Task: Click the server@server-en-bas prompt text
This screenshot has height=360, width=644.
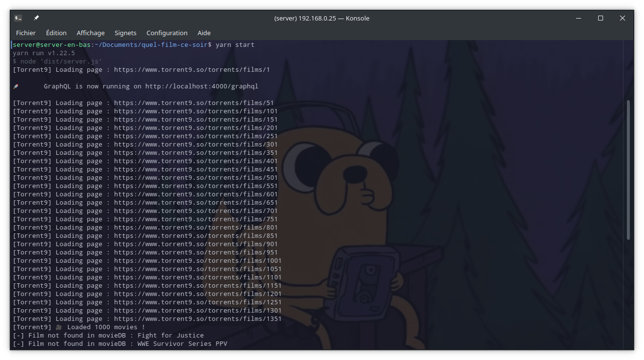Action: click(52, 44)
